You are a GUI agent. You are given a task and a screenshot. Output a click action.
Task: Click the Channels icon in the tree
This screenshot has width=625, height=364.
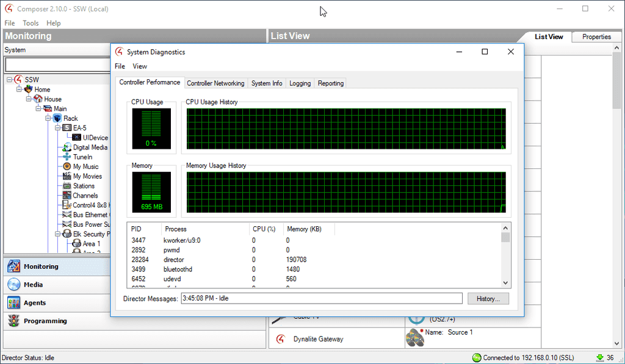[67, 196]
